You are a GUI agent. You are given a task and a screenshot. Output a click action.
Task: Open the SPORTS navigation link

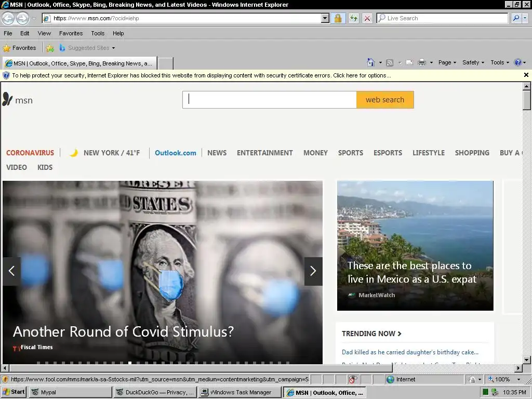click(351, 153)
